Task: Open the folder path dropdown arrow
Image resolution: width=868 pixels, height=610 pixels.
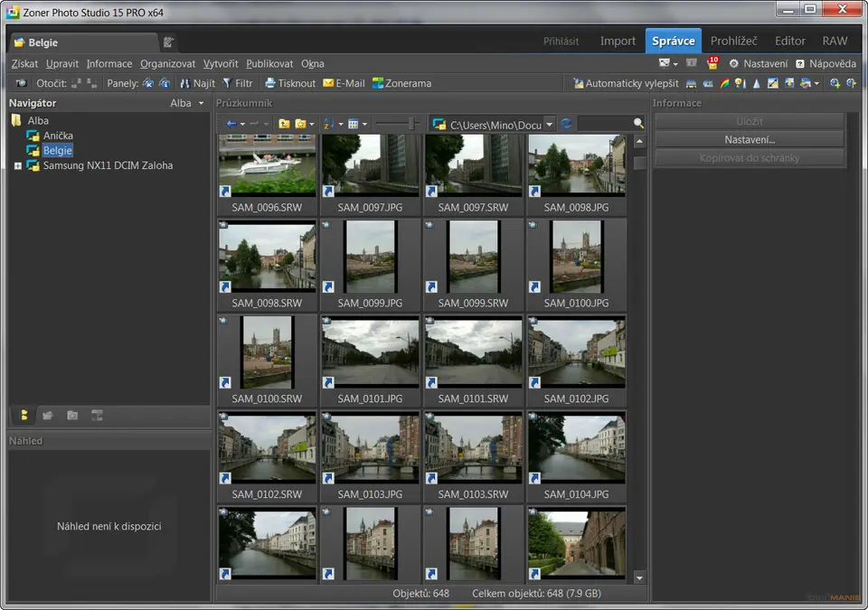Action: 550,124
